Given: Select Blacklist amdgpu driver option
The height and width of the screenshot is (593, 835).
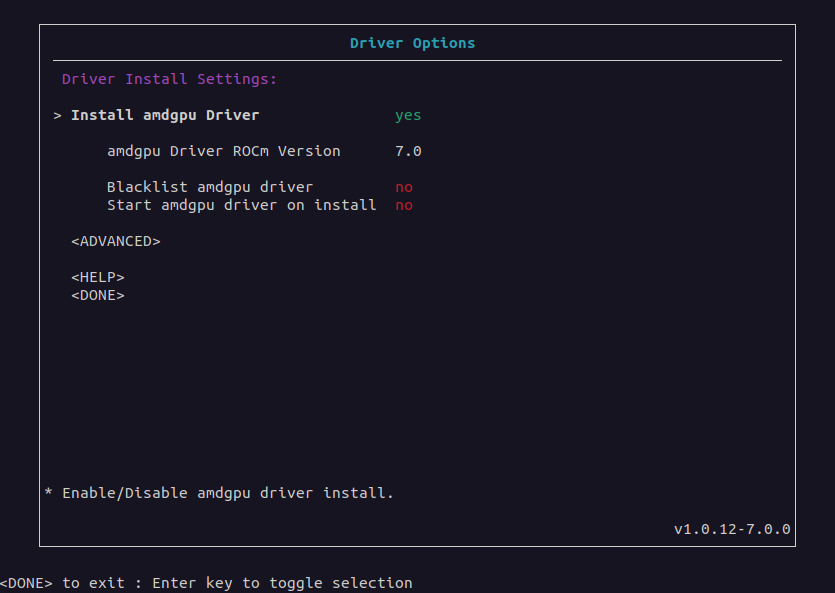Looking at the screenshot, I should point(210,187).
